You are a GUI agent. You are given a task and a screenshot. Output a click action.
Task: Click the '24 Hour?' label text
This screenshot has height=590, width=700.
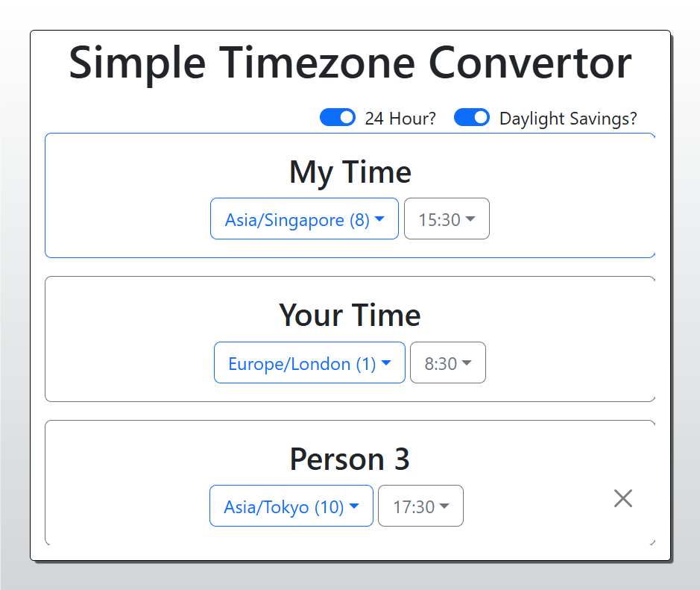point(400,119)
